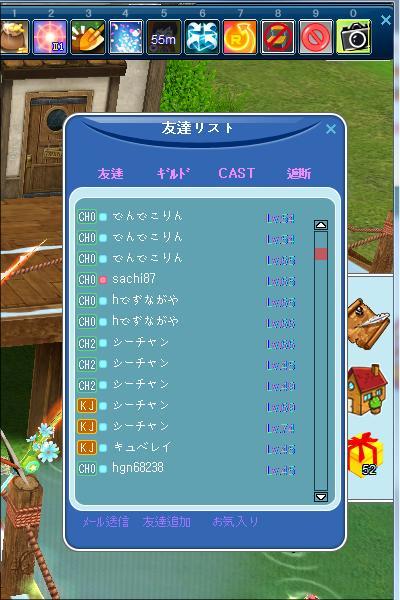Click the 友達追加 add friend link
Viewport: 400px width, 600px height.
[167, 522]
